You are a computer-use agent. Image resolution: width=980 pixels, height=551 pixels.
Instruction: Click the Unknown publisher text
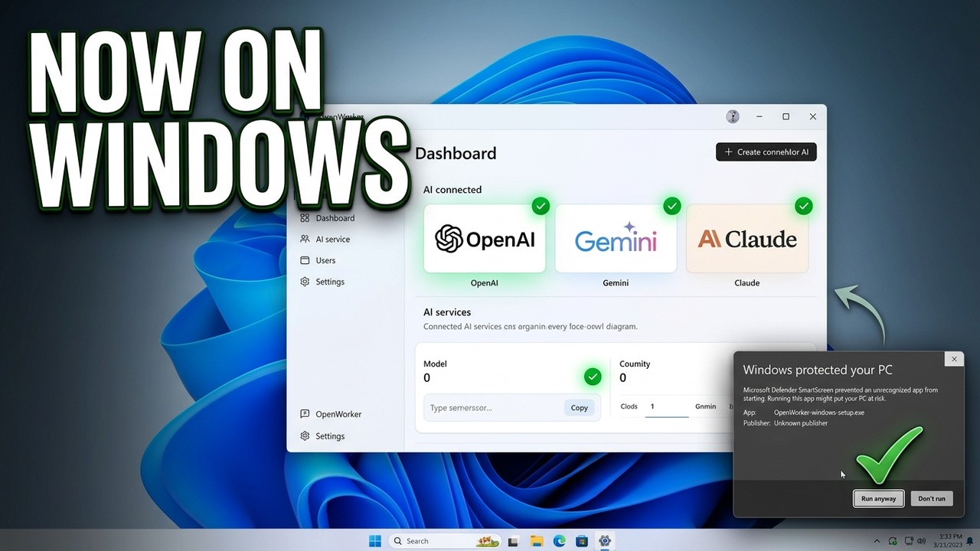click(801, 423)
